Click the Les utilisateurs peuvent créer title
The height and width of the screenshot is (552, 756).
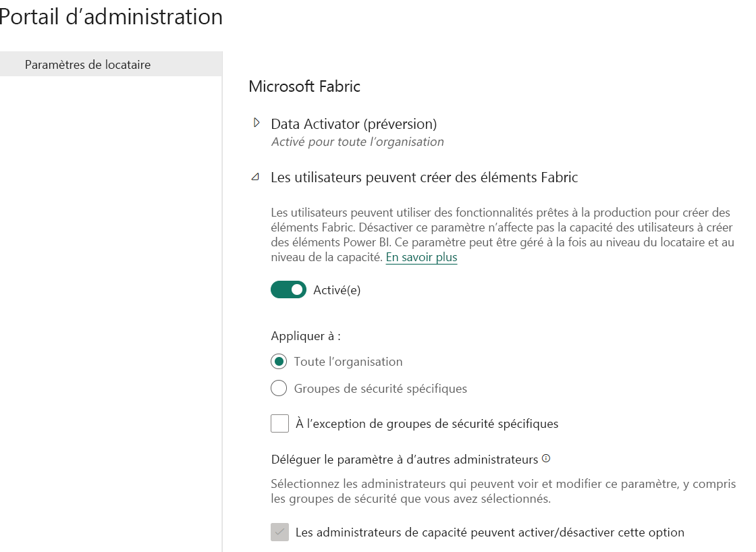(424, 177)
